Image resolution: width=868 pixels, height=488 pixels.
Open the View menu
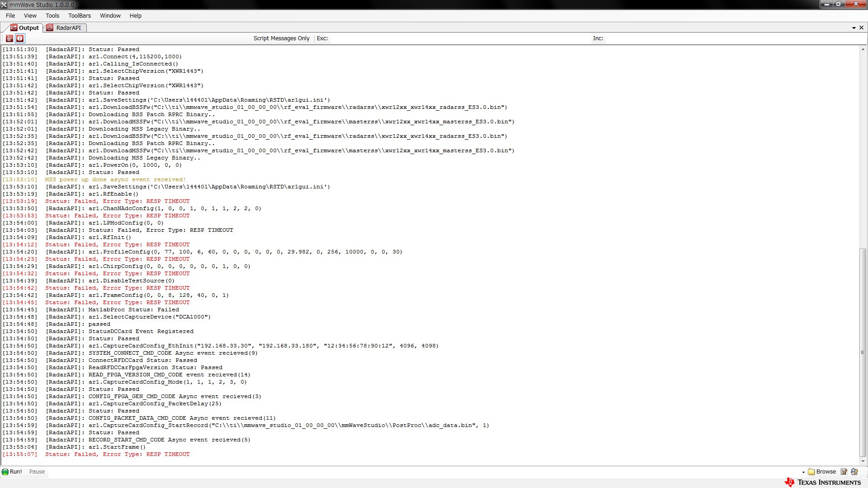pyautogui.click(x=30, y=15)
